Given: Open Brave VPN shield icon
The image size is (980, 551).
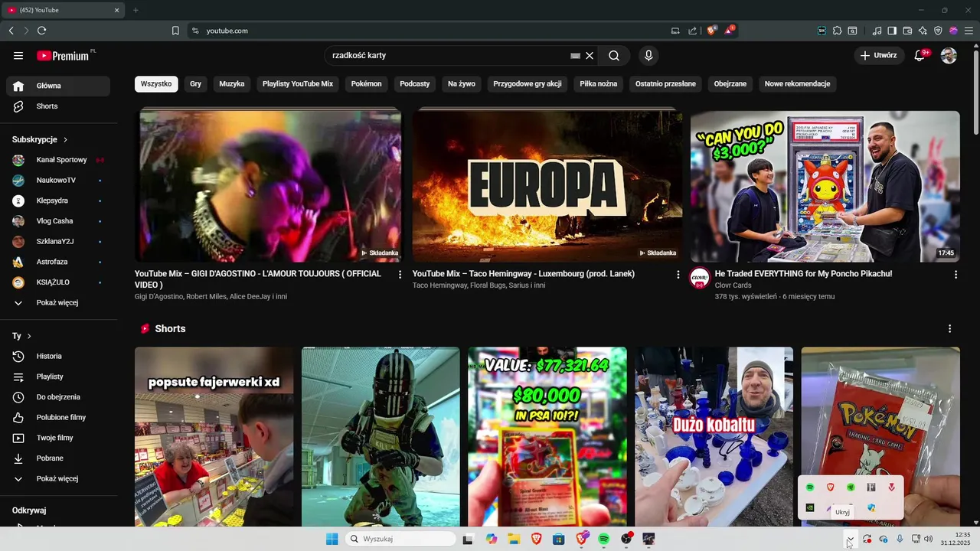Looking at the screenshot, I should coord(938,31).
